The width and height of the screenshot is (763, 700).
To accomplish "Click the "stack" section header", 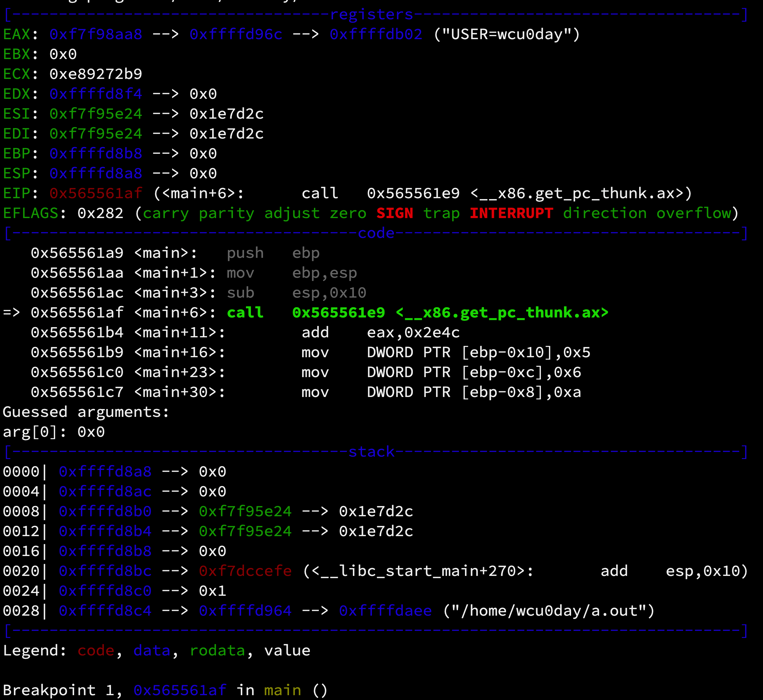I will pos(372,452).
